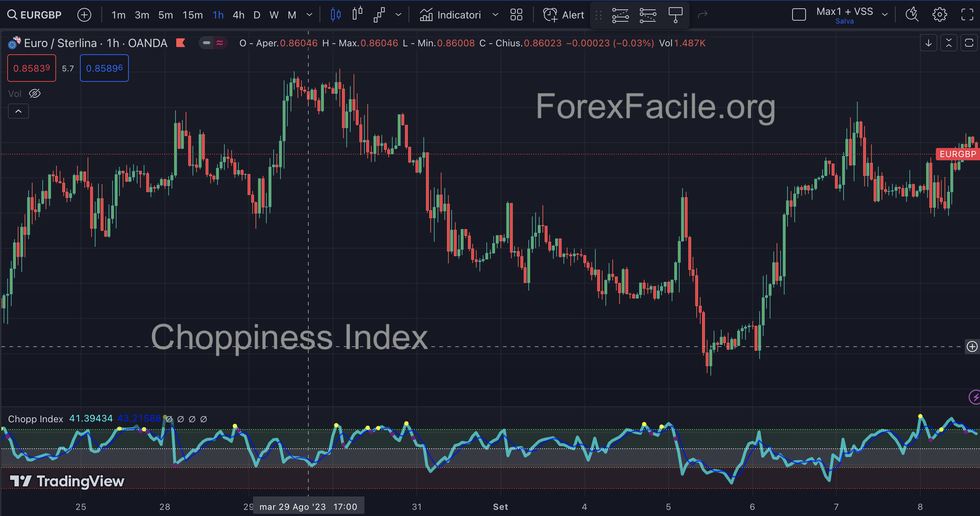Switch to the 4h timeframe
This screenshot has height=516, width=980.
(238, 15)
